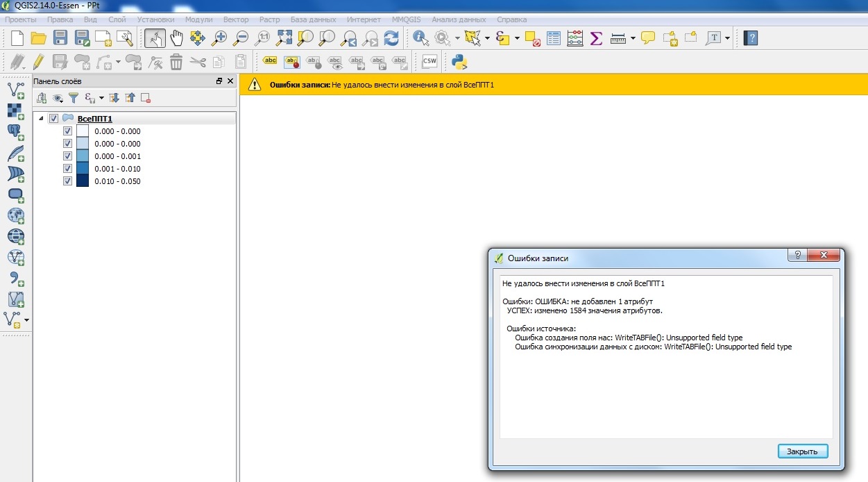Uncheck checkbox beside the white 0.000 - 0.000 swatch
Image resolution: width=868 pixels, height=482 pixels.
tap(67, 131)
